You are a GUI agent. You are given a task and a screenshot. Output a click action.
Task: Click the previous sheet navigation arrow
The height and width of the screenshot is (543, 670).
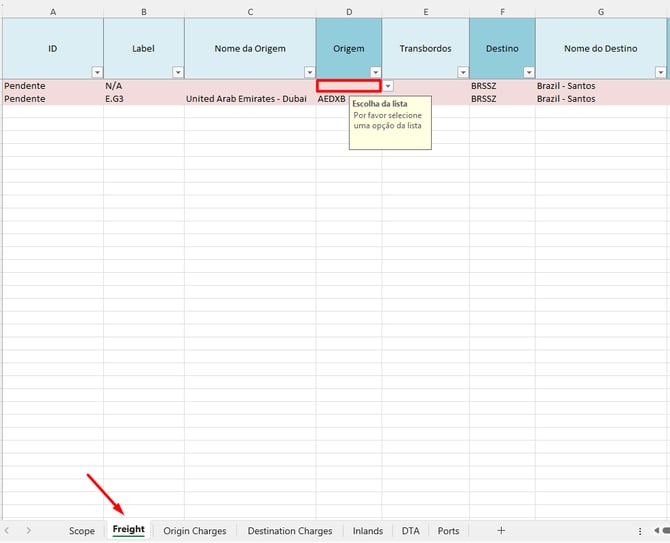(x=8, y=530)
